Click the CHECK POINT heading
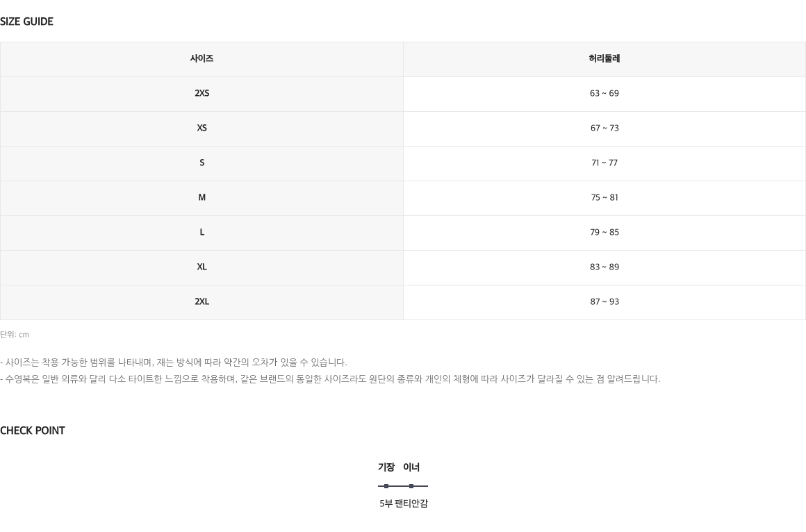This screenshot has width=806, height=532. tap(33, 431)
